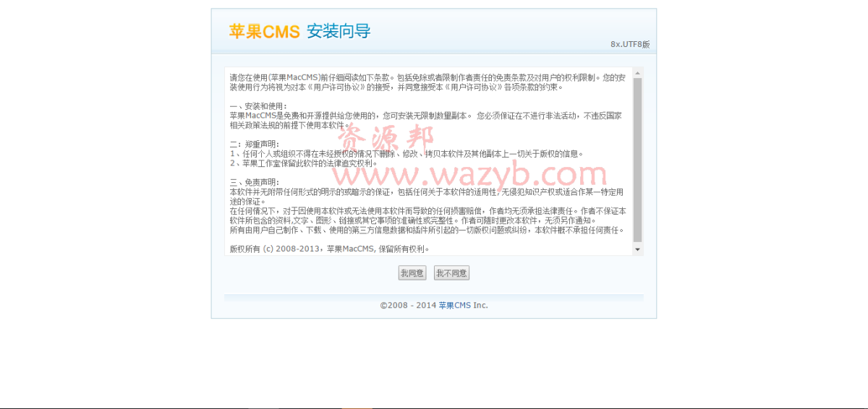868x409 pixels.
Task: Click the 三、免责声明 section heading
Action: point(255,182)
